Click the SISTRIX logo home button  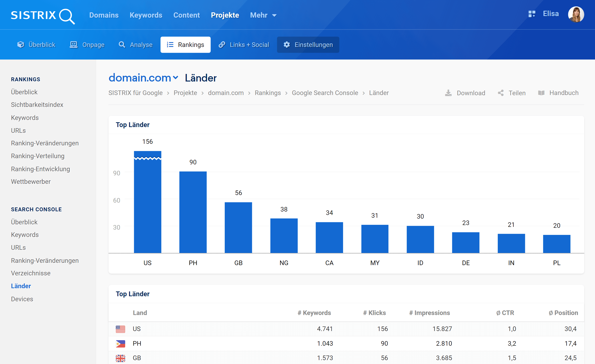coord(43,15)
